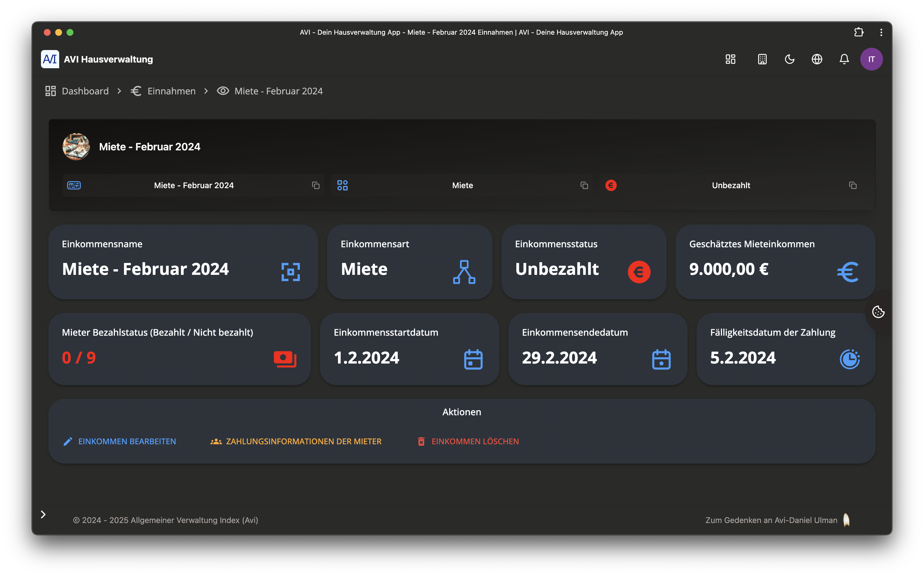The image size is (924, 577).
Task: Go to Dashboard breadcrumb
Action: (85, 91)
